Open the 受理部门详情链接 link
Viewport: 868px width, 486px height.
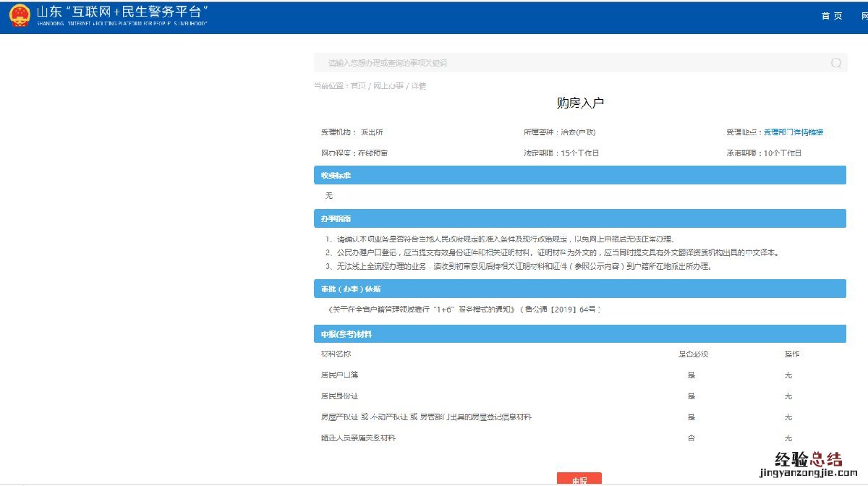point(793,132)
